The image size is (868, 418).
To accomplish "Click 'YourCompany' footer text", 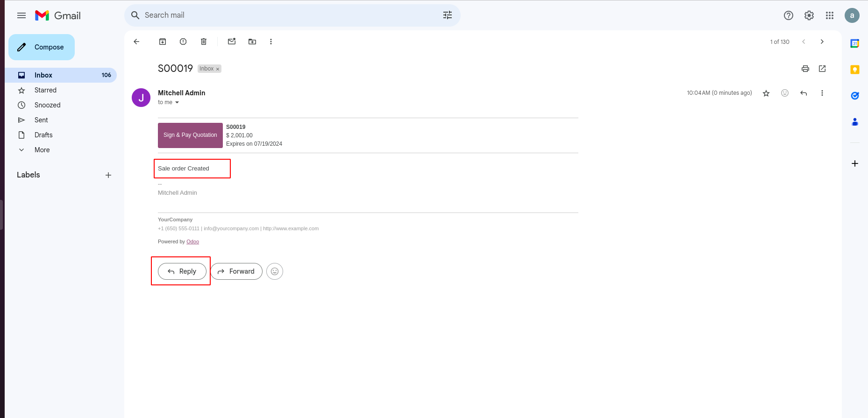I will pyautogui.click(x=175, y=220).
